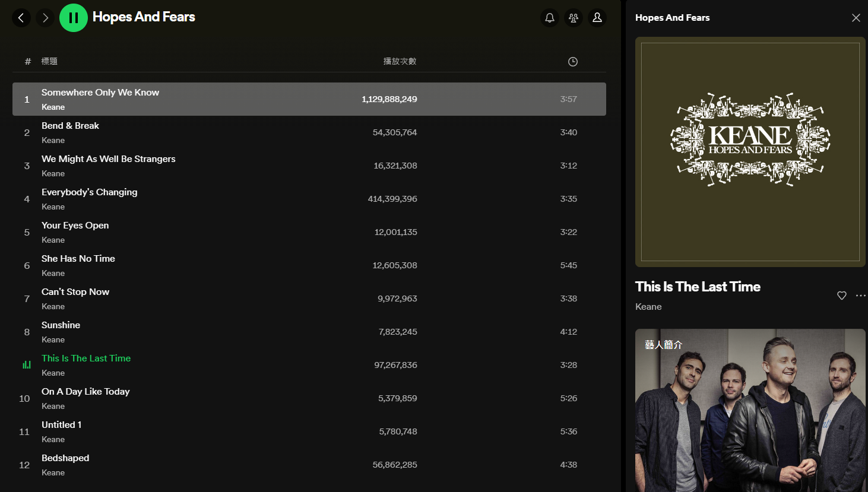Viewport: 868px width, 492px height.
Task: Click Keane artist link under Bedshaped
Action: 53,473
